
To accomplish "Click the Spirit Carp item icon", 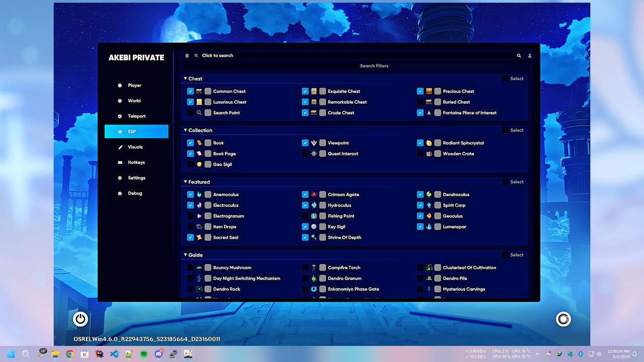I will point(429,205).
